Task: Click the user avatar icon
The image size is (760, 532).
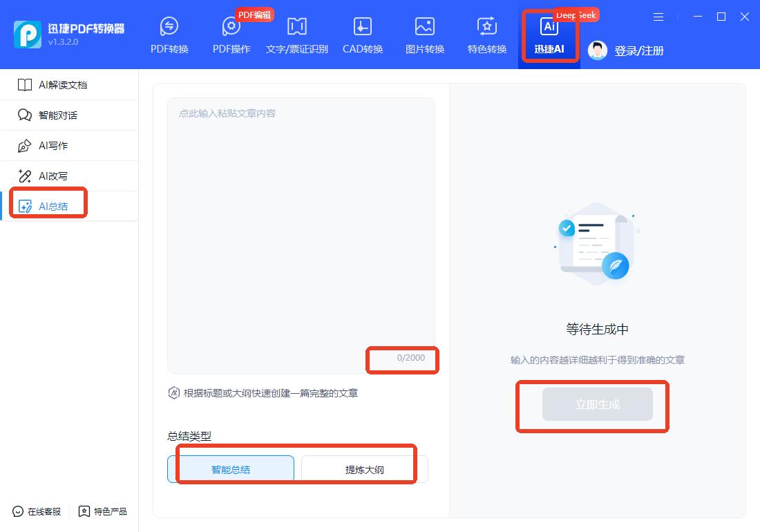Action: pos(598,50)
